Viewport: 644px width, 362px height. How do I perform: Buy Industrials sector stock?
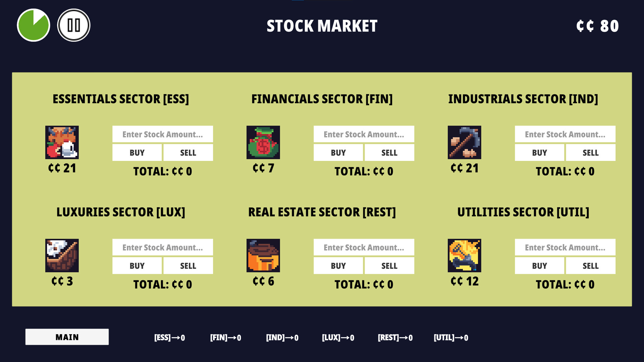(539, 153)
